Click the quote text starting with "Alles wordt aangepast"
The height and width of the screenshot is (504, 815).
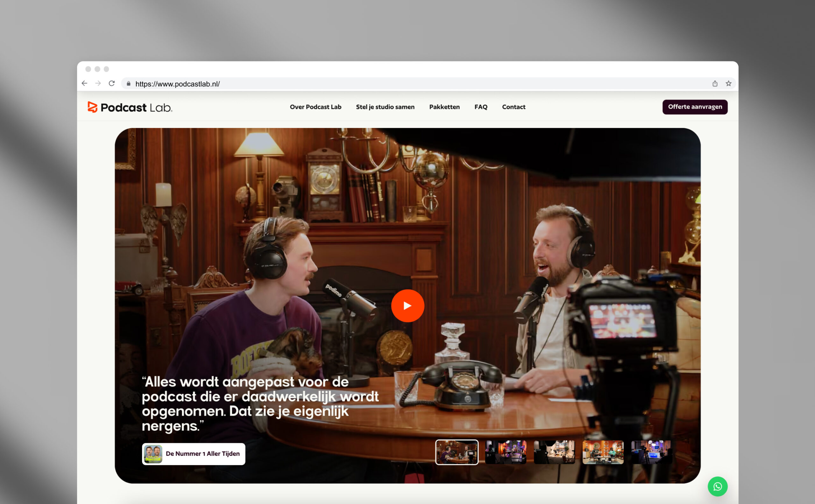click(260, 404)
